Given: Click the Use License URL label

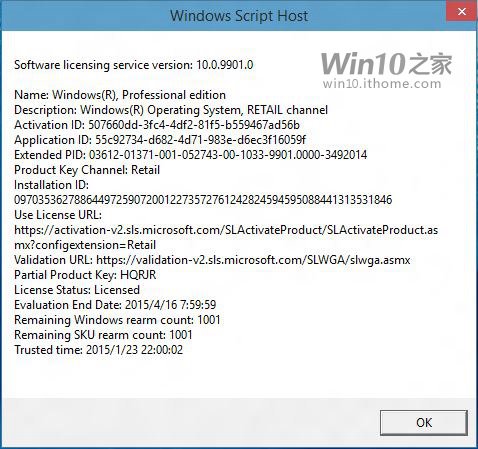Looking at the screenshot, I should click(x=58, y=215).
